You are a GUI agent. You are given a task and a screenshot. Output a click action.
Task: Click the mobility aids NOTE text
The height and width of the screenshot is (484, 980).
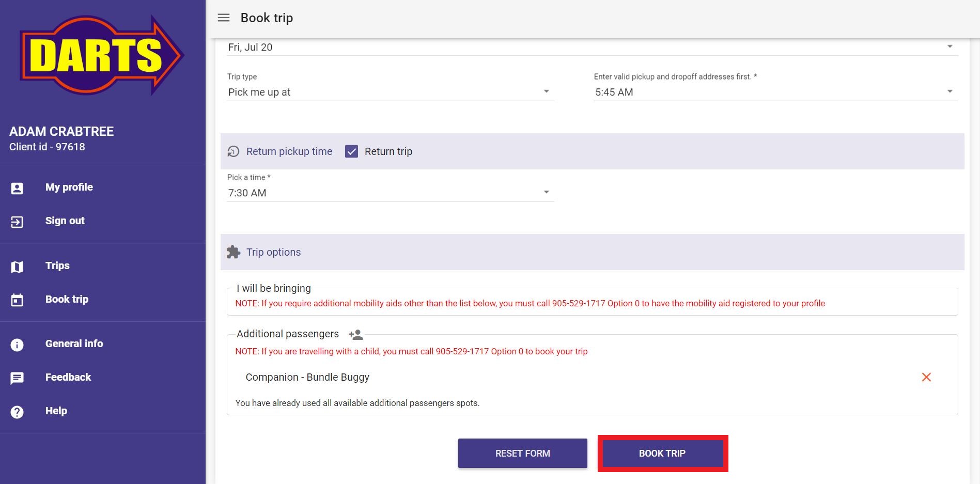[x=530, y=303]
